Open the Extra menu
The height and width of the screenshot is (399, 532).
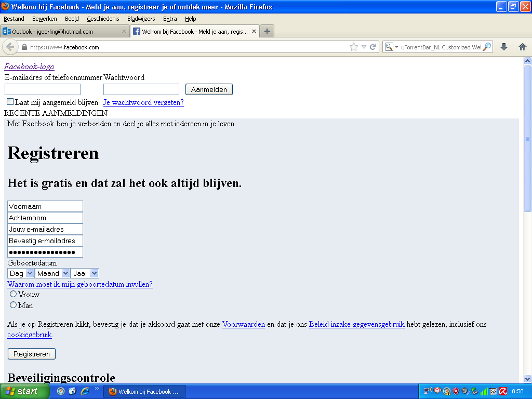pos(170,19)
